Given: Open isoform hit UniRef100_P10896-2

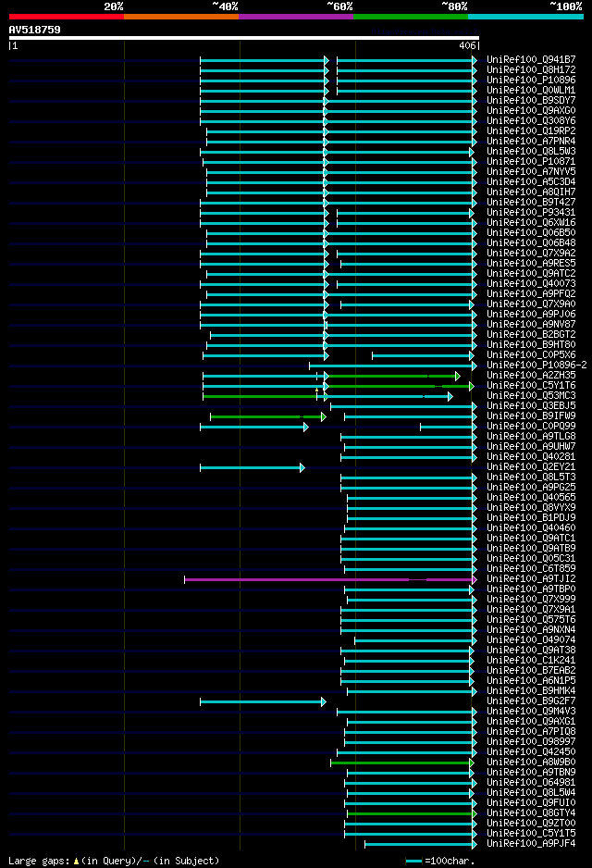Looking at the screenshot, I should coord(536,365).
